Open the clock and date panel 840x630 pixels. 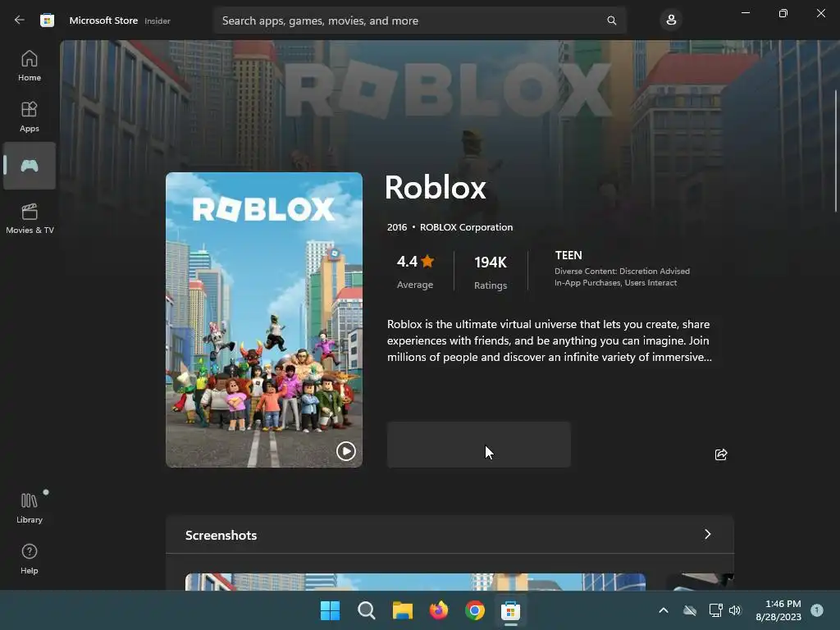click(778, 610)
